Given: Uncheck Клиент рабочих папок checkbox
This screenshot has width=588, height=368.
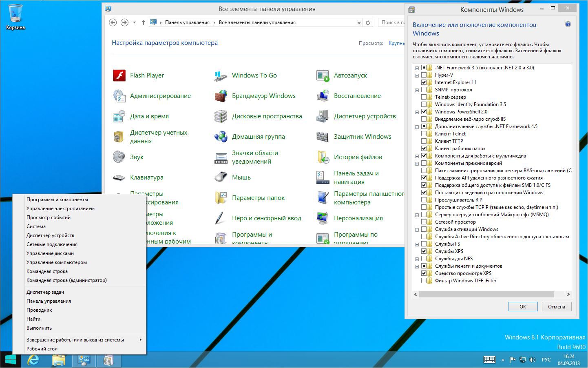Looking at the screenshot, I should (x=424, y=149).
